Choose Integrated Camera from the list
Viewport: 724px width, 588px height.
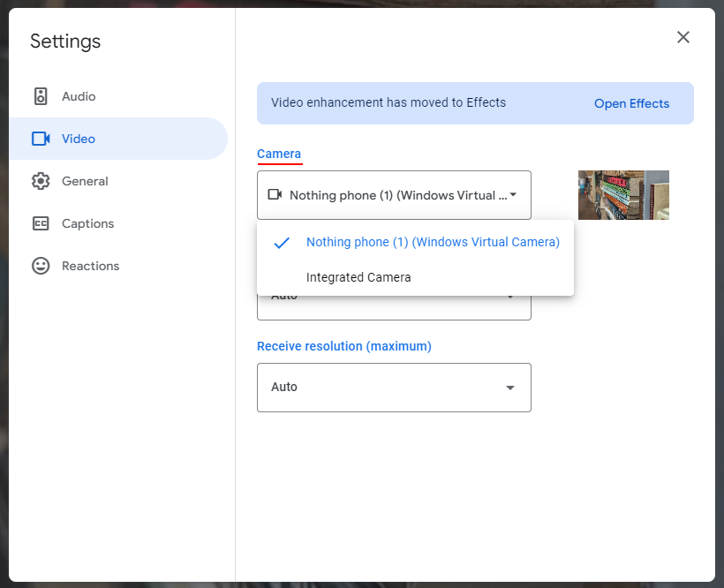[416, 277]
